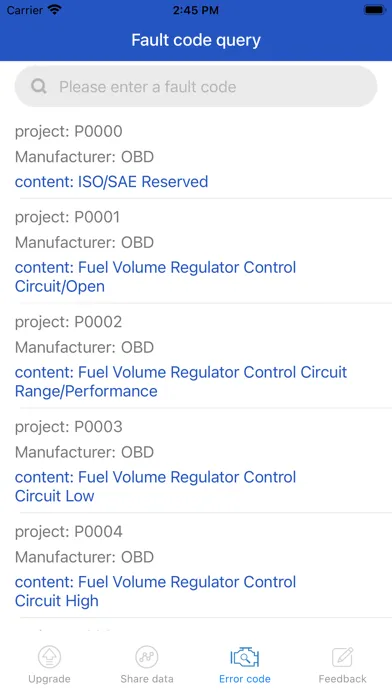Open project P0001 list item
Screen dimensions: 392x696
[196, 251]
